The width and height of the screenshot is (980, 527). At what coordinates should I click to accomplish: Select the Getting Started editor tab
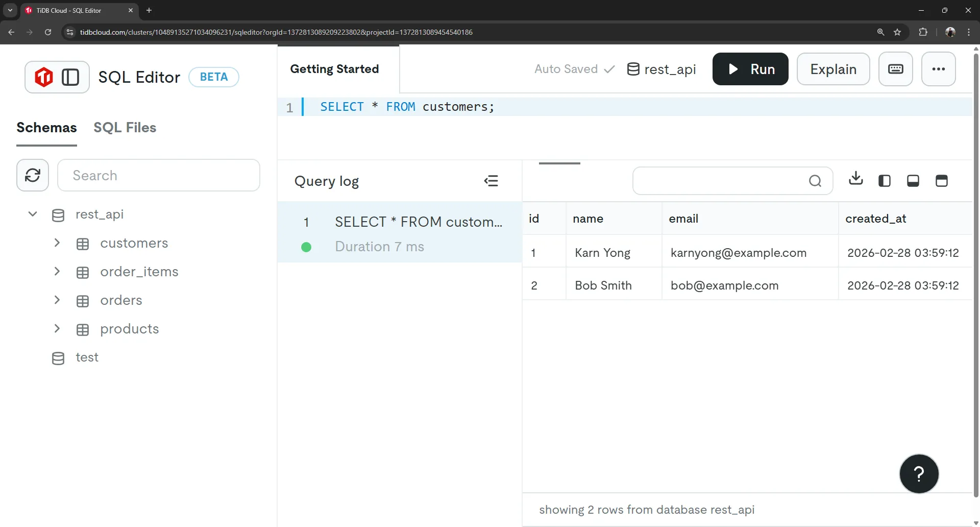334,69
